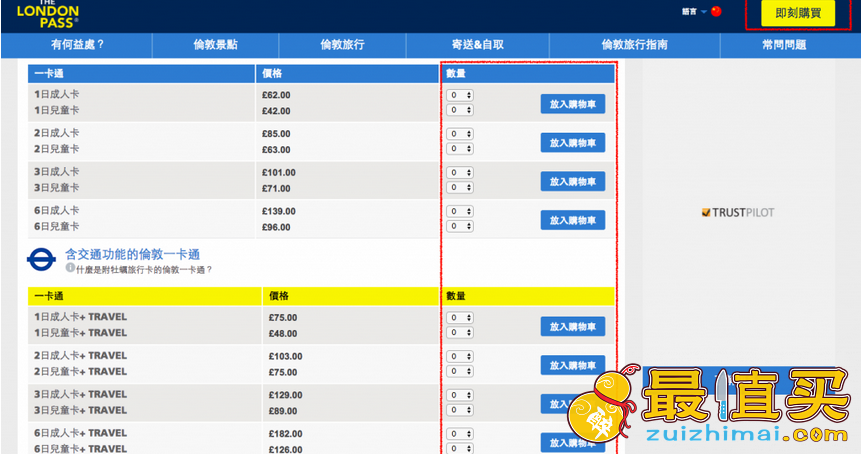Open quantity dropdown for 1日成人卡 £62.00
This screenshot has width=864, height=454.
[460, 95]
